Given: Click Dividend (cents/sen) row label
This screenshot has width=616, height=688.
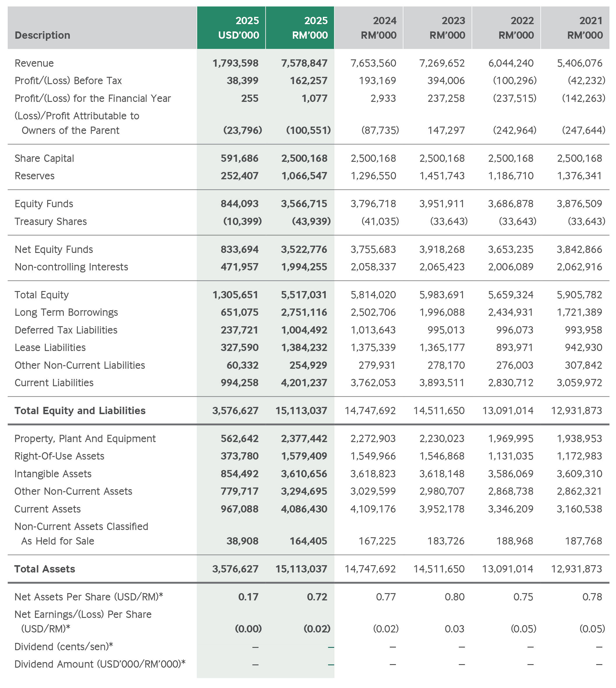Looking at the screenshot, I should coord(64,646).
